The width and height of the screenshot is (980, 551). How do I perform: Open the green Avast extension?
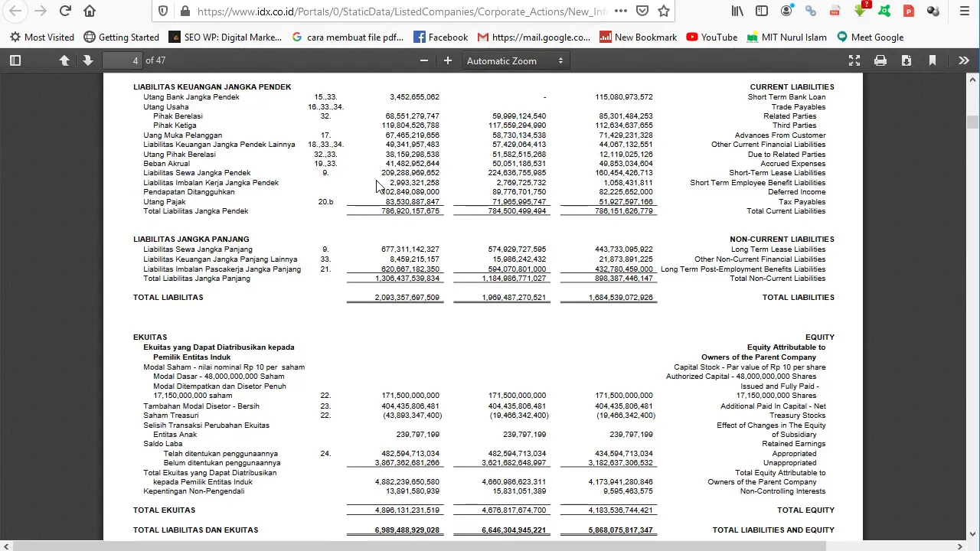(884, 11)
